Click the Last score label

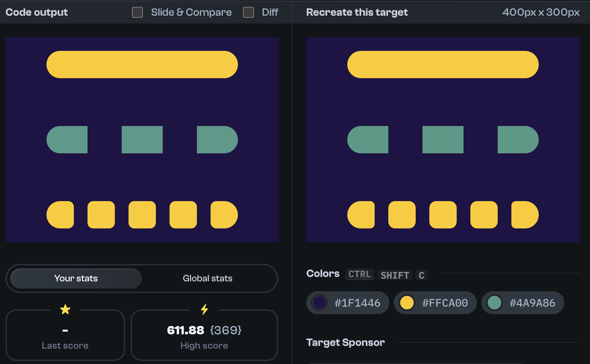[x=65, y=346]
